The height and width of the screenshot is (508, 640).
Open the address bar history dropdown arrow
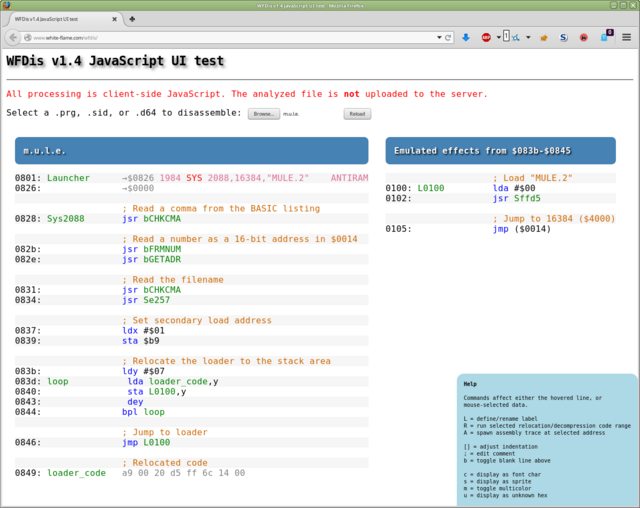click(x=439, y=37)
